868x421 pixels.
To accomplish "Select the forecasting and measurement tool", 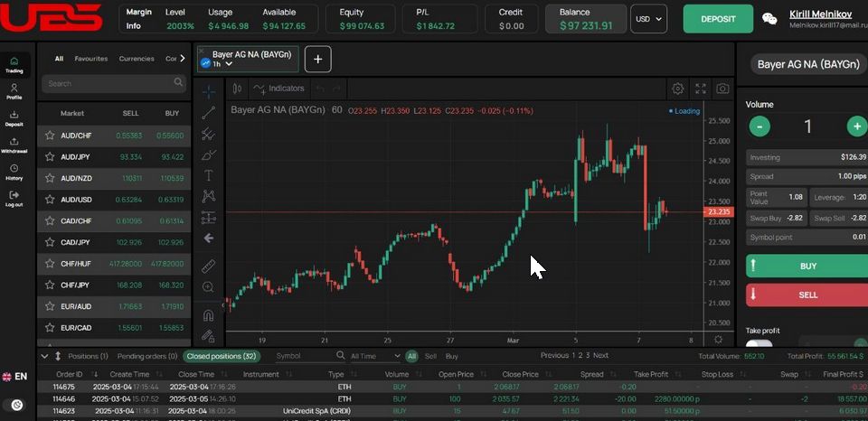I will [x=209, y=217].
